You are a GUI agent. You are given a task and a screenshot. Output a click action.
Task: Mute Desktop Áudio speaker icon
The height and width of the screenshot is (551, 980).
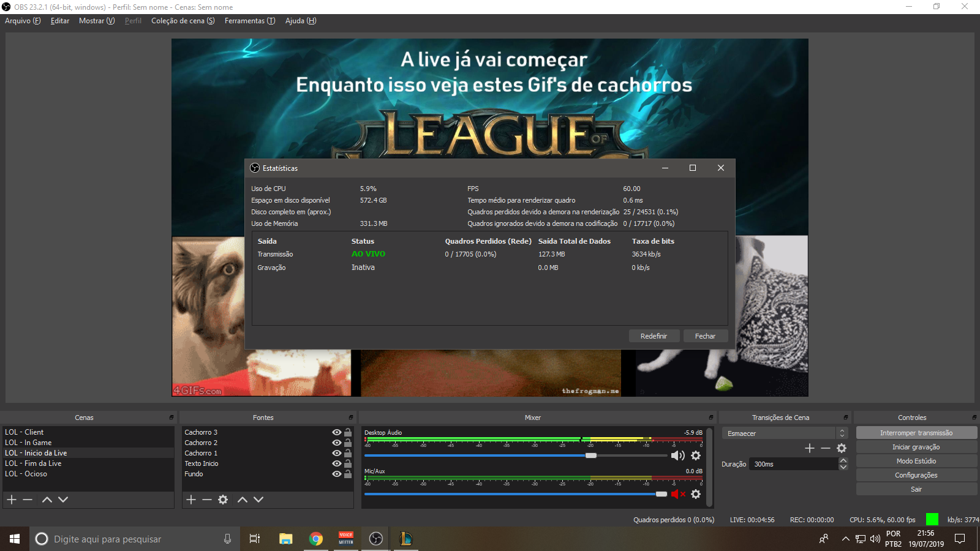pos(678,455)
